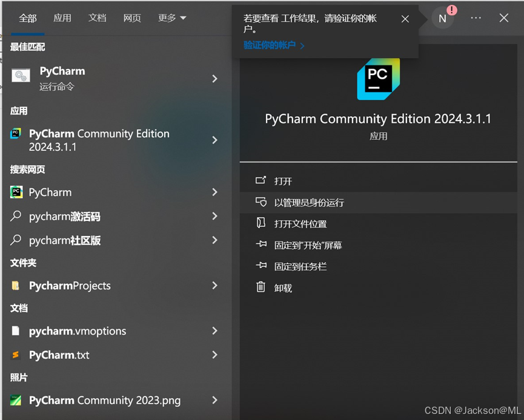The image size is (524, 420).
Task: Open the PyCharm.txt document result
Action: pos(117,355)
